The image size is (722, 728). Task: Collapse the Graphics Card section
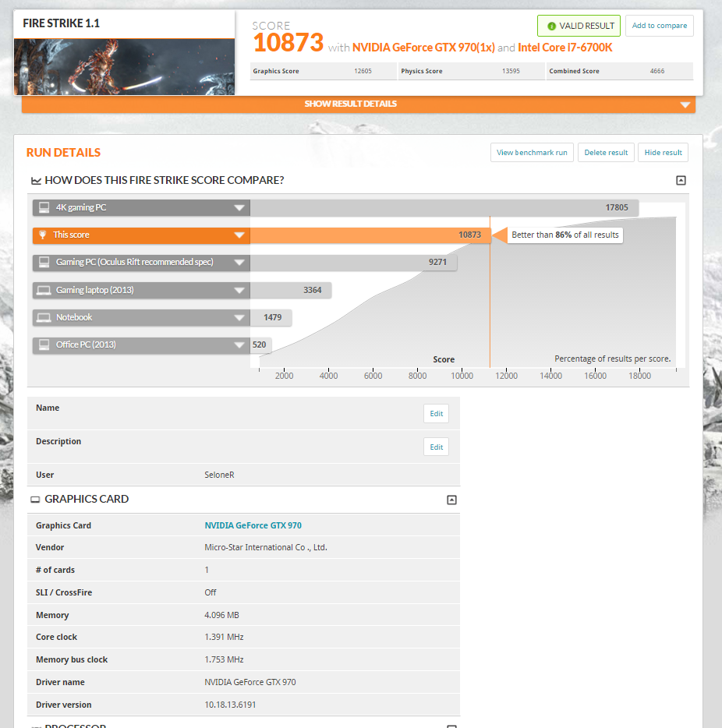point(451,500)
